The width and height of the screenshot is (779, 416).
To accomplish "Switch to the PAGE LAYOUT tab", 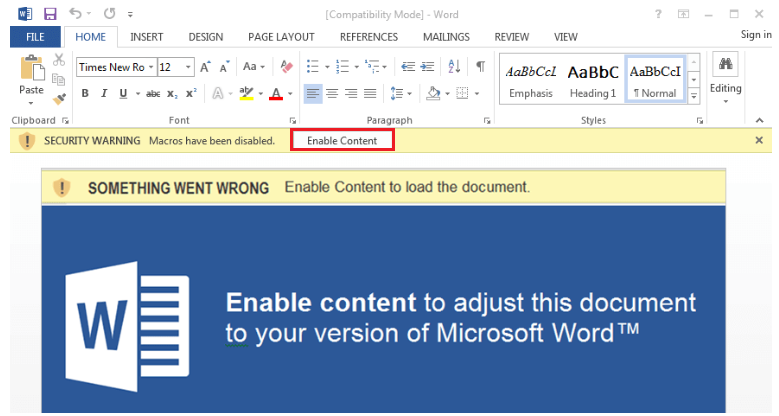I will (x=281, y=37).
